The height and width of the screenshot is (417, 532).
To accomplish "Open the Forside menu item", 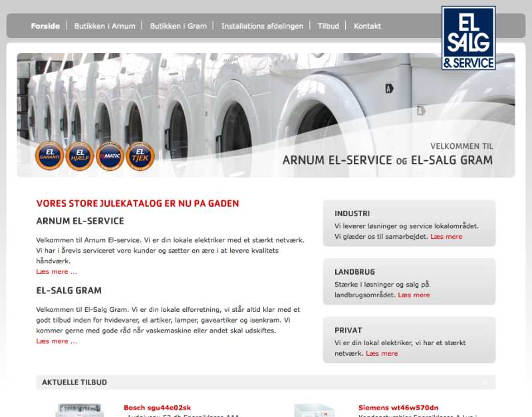I will coord(45,26).
